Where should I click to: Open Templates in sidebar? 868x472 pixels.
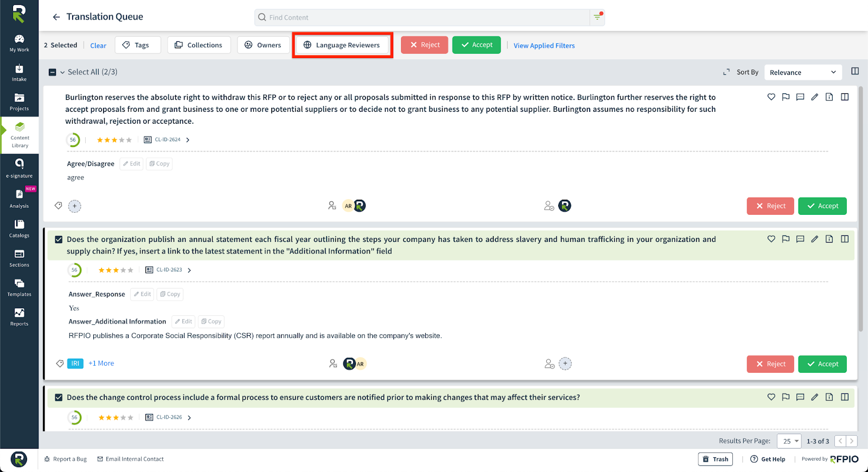(x=19, y=288)
